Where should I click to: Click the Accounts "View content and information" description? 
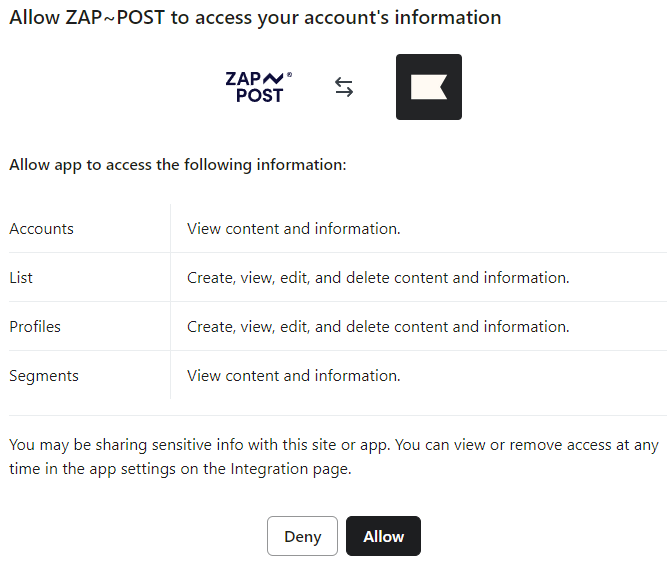tap(293, 229)
